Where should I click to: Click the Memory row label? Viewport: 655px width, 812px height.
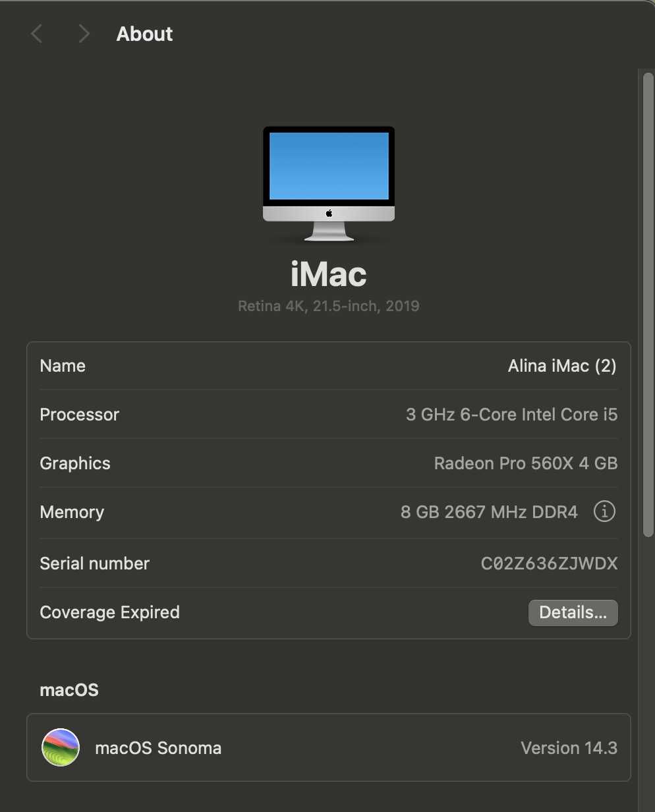click(x=72, y=512)
